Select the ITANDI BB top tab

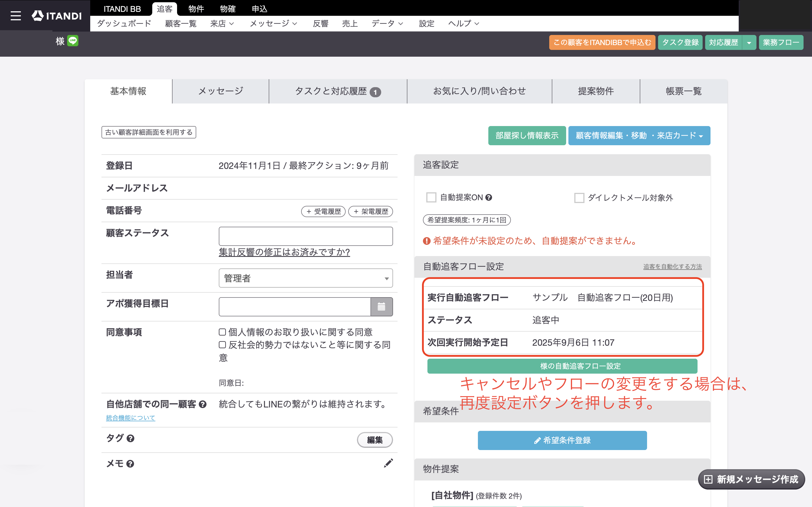pos(122,9)
